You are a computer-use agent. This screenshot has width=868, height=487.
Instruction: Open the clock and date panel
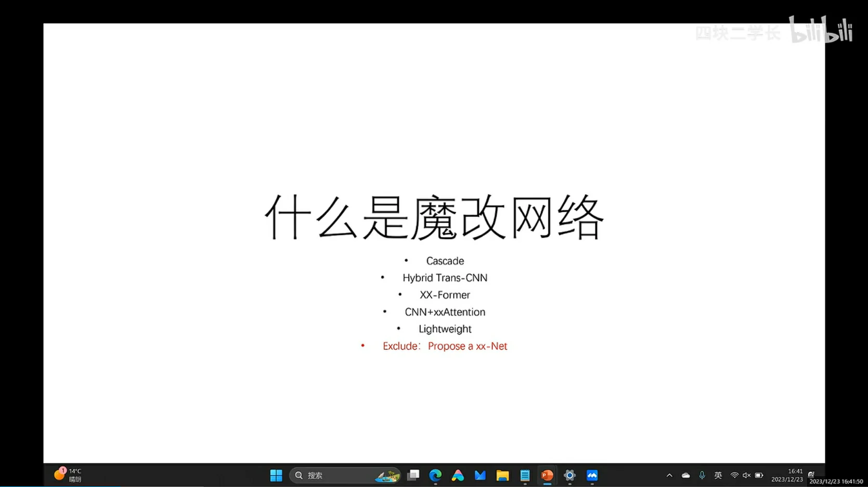coord(787,475)
